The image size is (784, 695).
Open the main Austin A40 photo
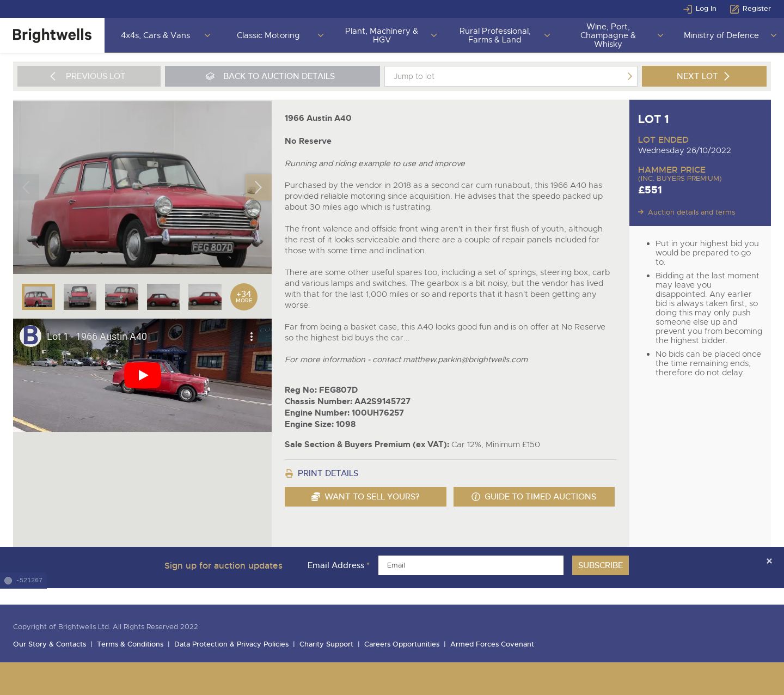[x=142, y=187]
